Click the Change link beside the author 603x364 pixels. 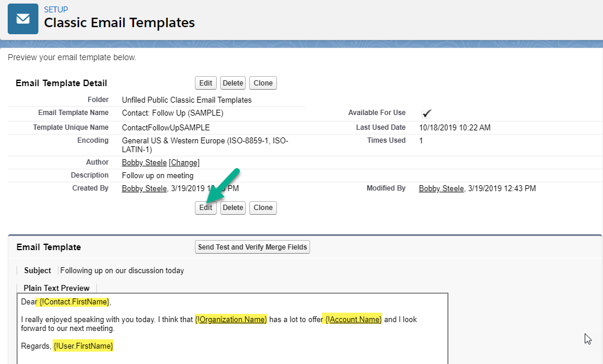click(184, 162)
